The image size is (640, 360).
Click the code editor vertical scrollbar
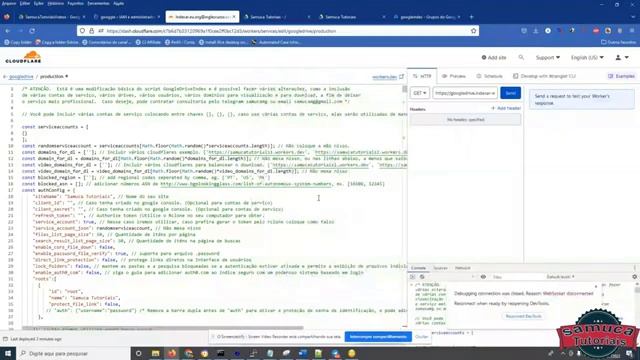coord(404,89)
